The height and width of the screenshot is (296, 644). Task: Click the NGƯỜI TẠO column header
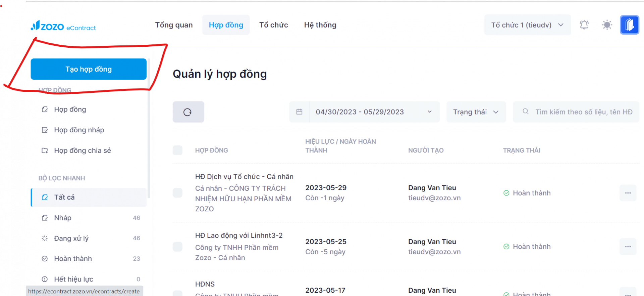[426, 150]
